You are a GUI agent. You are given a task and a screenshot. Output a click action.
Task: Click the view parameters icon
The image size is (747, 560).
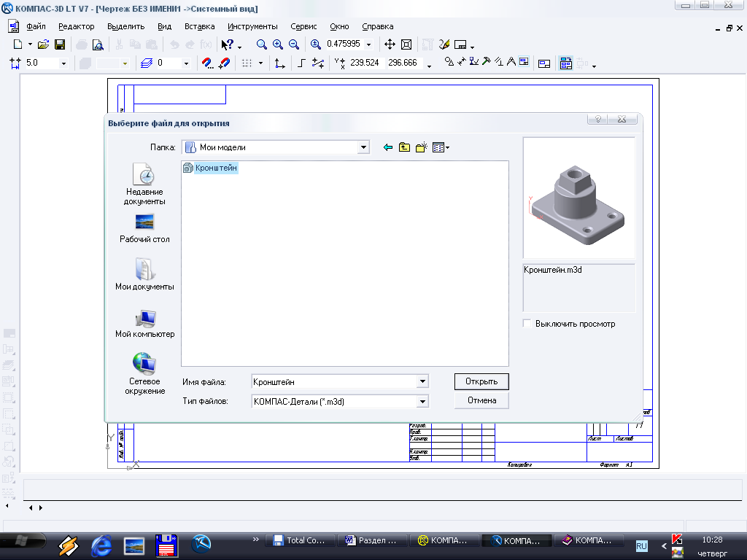pos(544,63)
